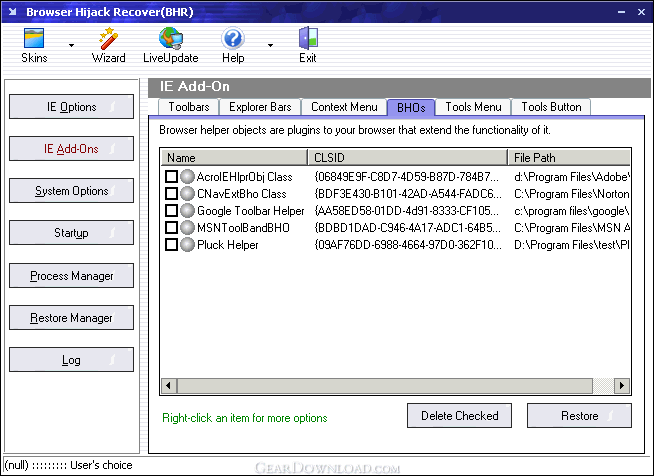
Task: Open the Context Menu tab
Action: pos(344,107)
